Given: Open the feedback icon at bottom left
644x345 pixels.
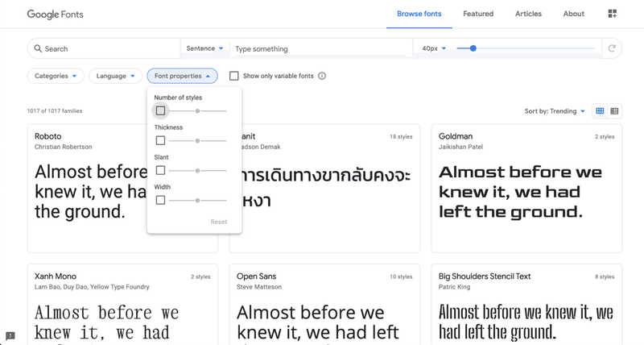Looking at the screenshot, I should 10,336.
